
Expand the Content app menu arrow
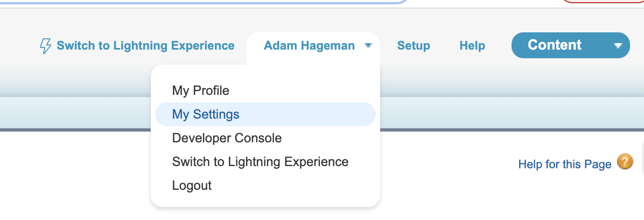[618, 46]
